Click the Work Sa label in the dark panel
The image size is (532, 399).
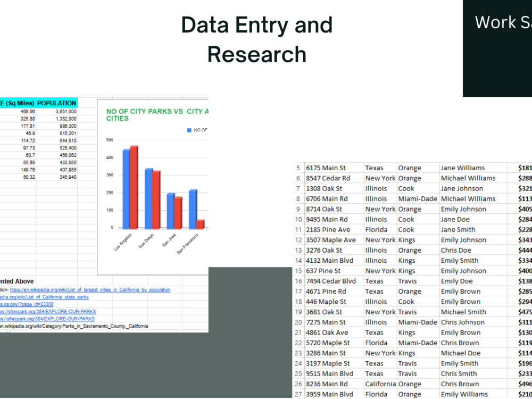tap(503, 22)
